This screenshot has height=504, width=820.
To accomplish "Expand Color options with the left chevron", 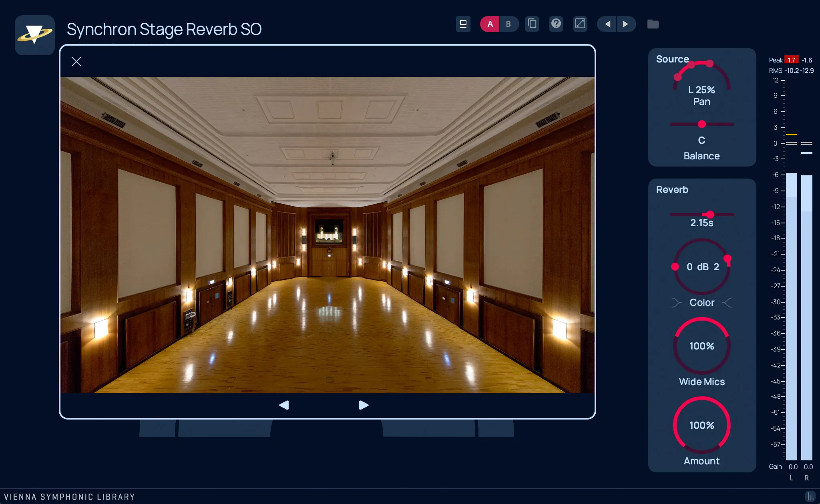I will pyautogui.click(x=677, y=303).
